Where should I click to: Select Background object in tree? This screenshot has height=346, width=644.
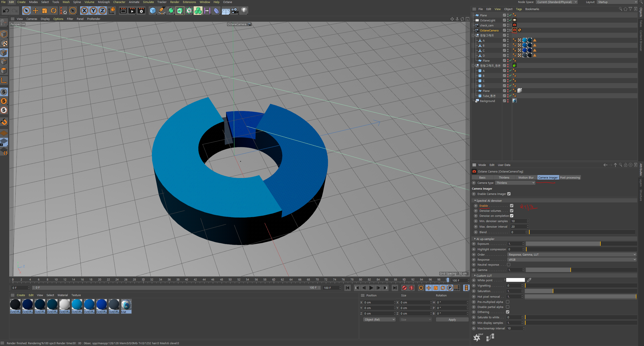coord(487,101)
